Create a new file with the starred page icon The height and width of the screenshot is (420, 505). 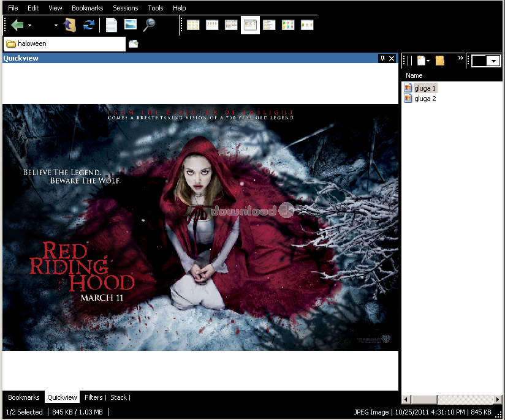pos(420,60)
